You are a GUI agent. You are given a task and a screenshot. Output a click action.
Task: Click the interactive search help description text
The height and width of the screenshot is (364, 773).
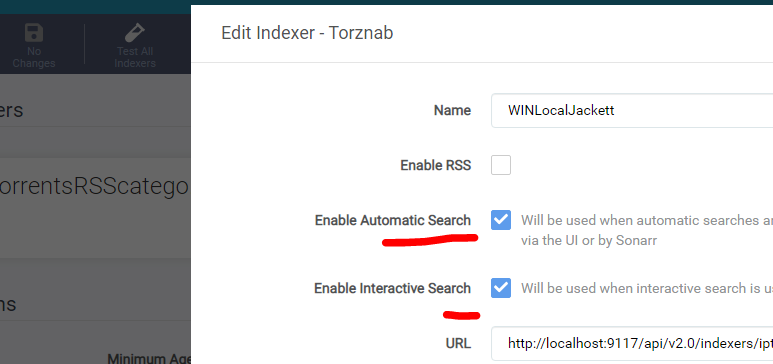click(x=647, y=288)
